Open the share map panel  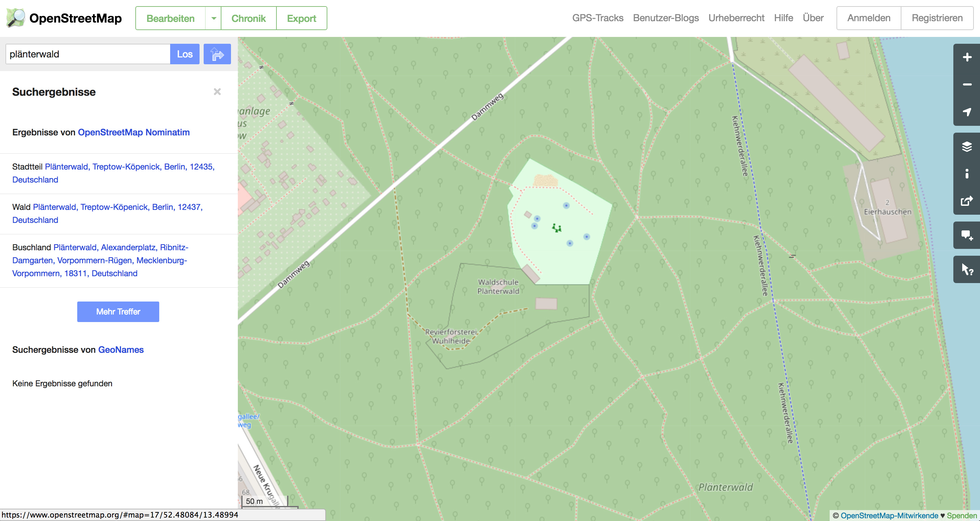967,201
